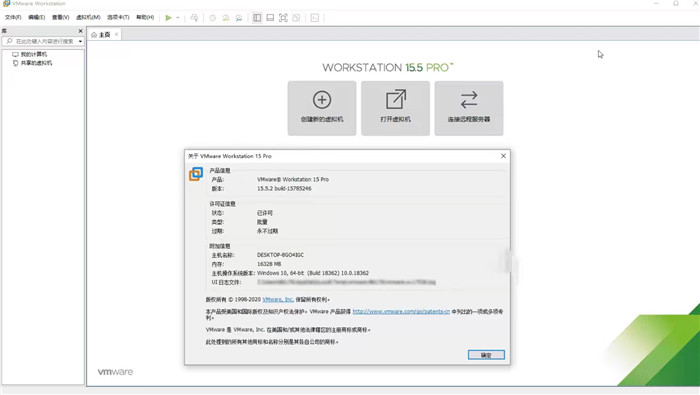Click the memory value 16328 MB
This screenshot has width=700, height=395.
(x=269, y=264)
